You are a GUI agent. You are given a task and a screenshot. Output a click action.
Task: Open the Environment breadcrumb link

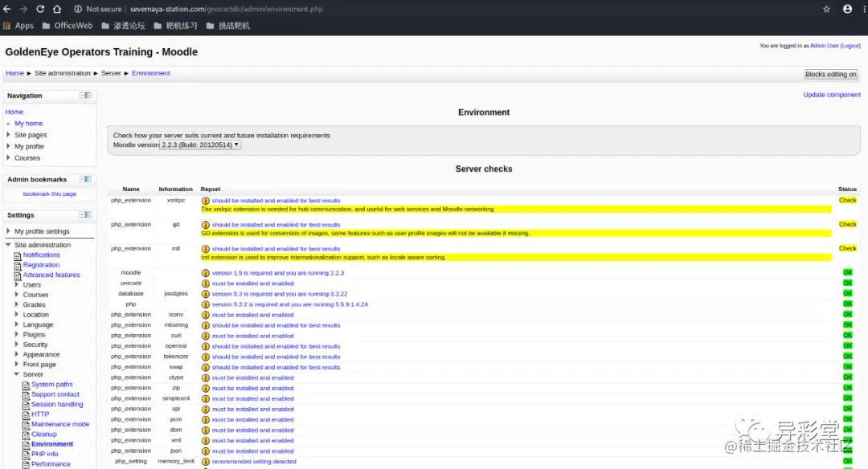click(150, 73)
